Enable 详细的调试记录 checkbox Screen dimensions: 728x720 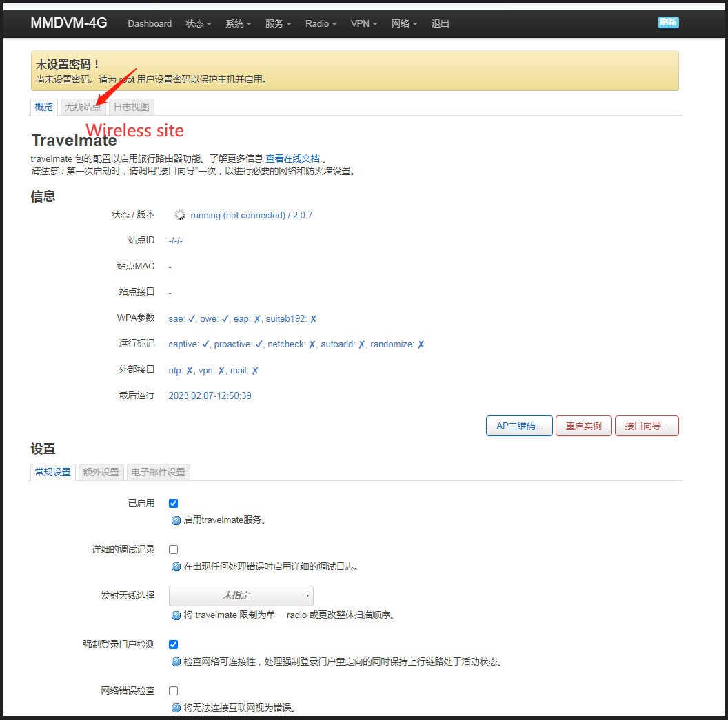coord(174,550)
